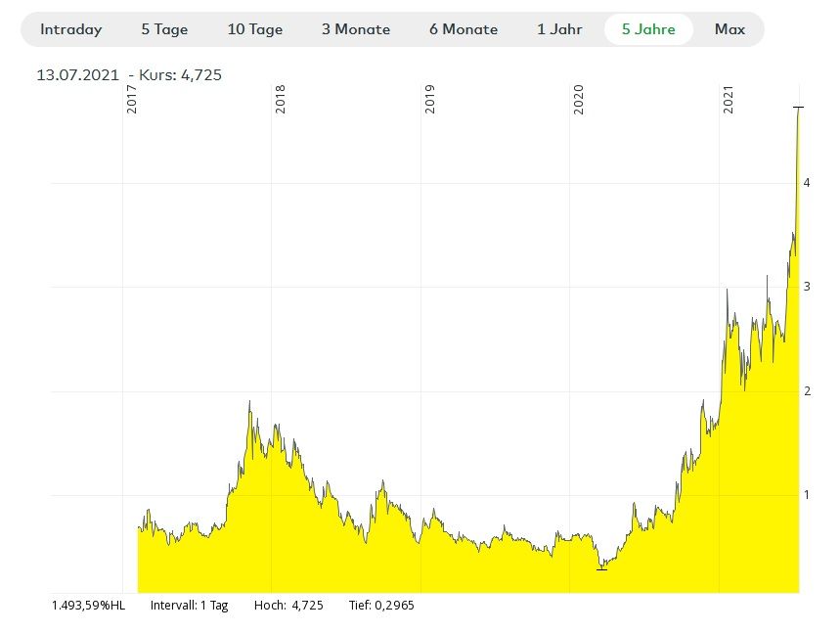Screen dimensions: 840x633
Task: Click the 13.07.2021 Kurs date readout
Action: point(135,75)
